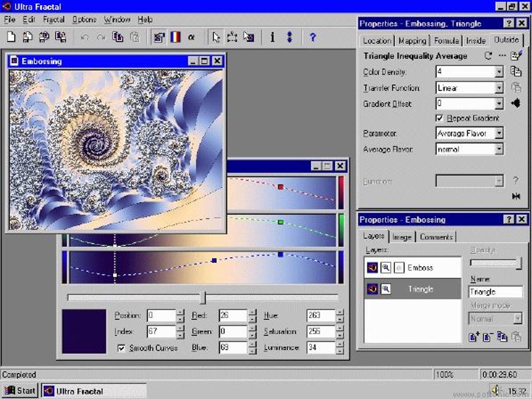The height and width of the screenshot is (399, 532).
Task: Toggle the Properties window toolbar icon
Action: coord(159,37)
